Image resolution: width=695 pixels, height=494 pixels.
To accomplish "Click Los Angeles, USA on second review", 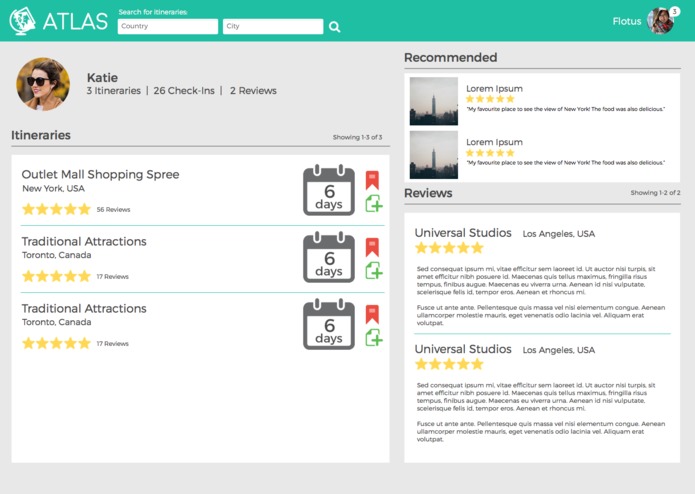I will (558, 350).
